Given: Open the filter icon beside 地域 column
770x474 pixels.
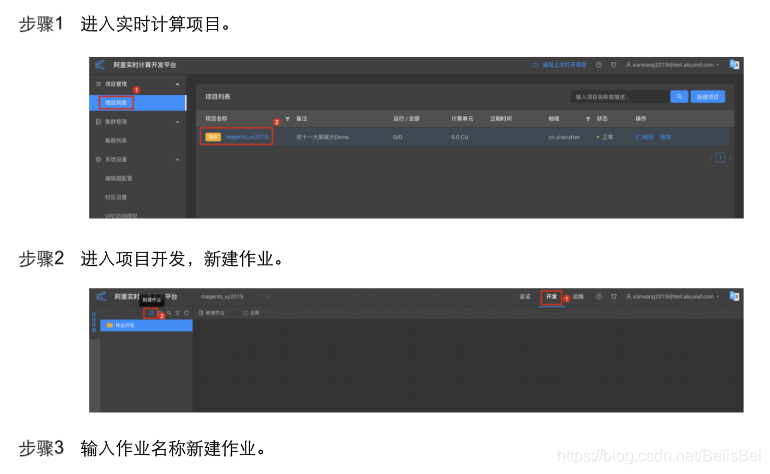Looking at the screenshot, I should (x=588, y=119).
